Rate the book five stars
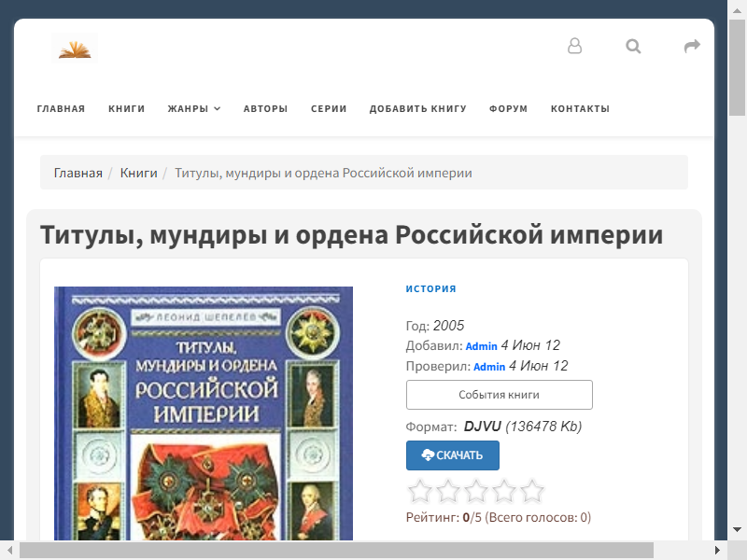This screenshot has width=747, height=560. (x=531, y=492)
